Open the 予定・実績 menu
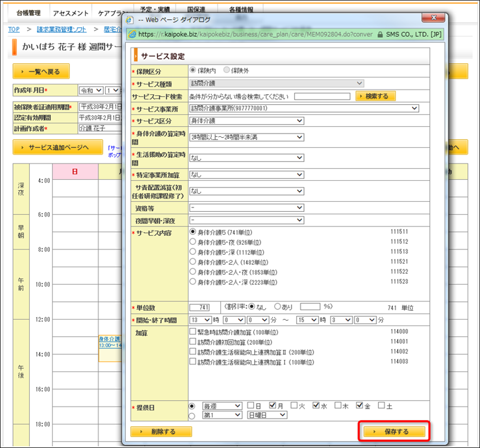 155,9
